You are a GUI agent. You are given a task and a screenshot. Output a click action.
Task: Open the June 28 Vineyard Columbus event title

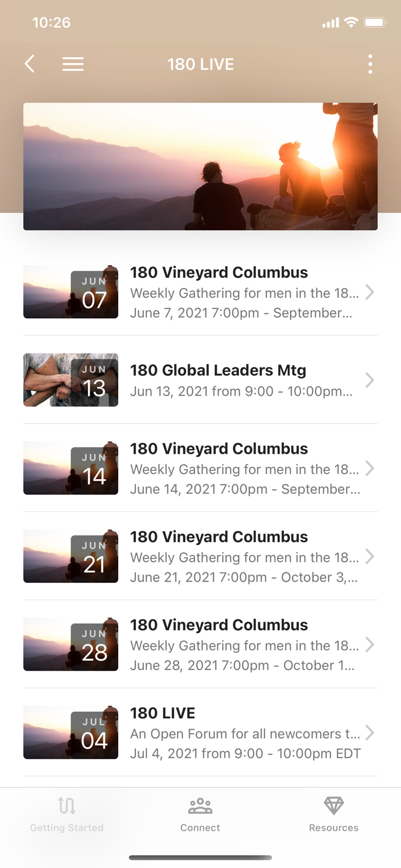tap(219, 626)
